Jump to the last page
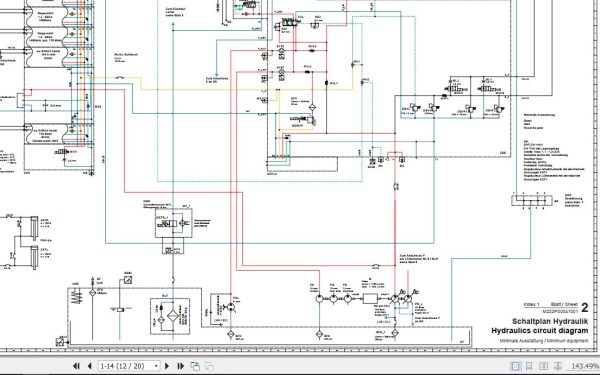Image resolution: width=600 pixels, height=375 pixels. click(180, 366)
